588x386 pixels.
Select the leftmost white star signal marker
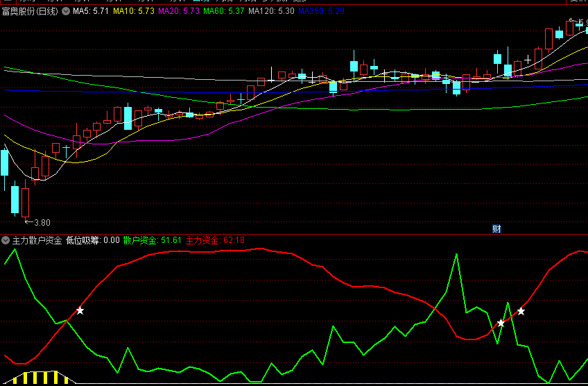[x=80, y=310]
